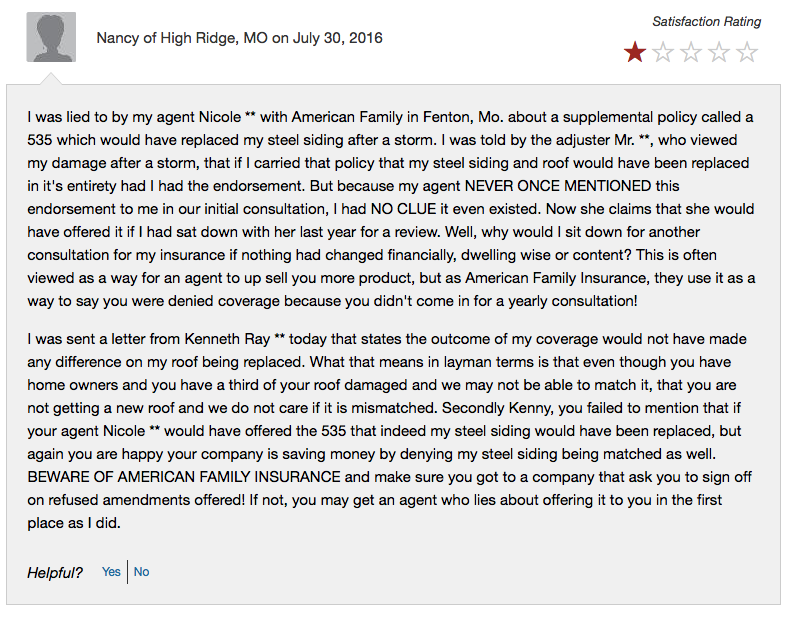Click the "Satisfaction Rating" heading
789x617 pixels.
(x=706, y=21)
